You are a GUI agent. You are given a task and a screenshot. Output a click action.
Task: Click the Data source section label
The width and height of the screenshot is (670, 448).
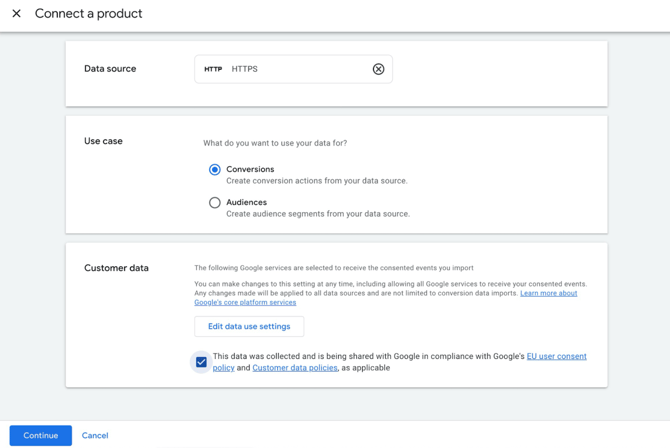(x=110, y=69)
